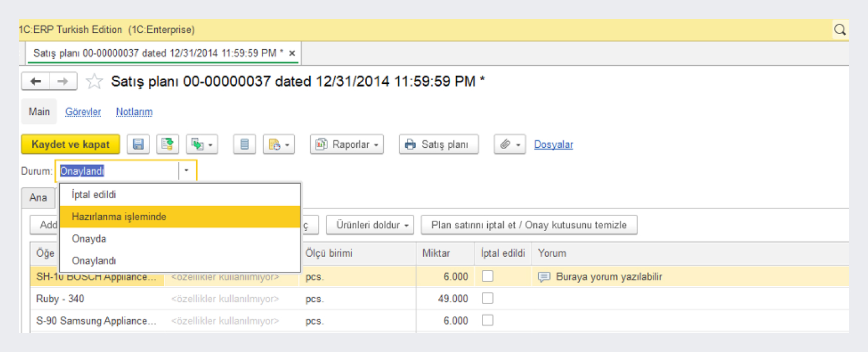This screenshot has width=868, height=352.
Task: Open the Dosyalar link
Action: point(554,144)
